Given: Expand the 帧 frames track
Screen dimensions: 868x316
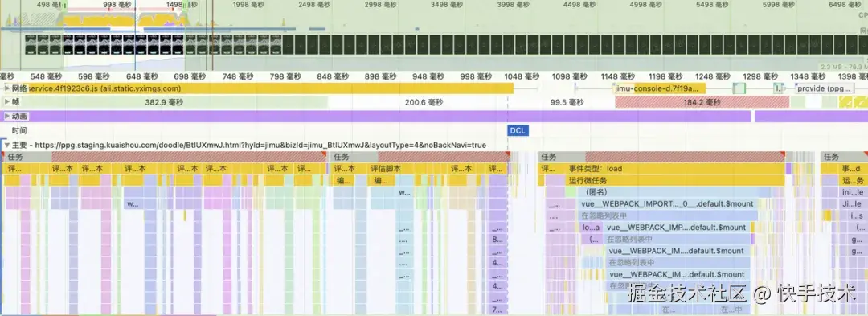Looking at the screenshot, I should [6, 102].
